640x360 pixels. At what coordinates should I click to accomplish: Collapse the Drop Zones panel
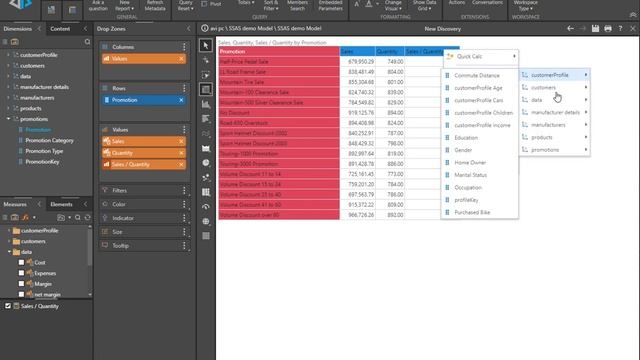pos(189,29)
